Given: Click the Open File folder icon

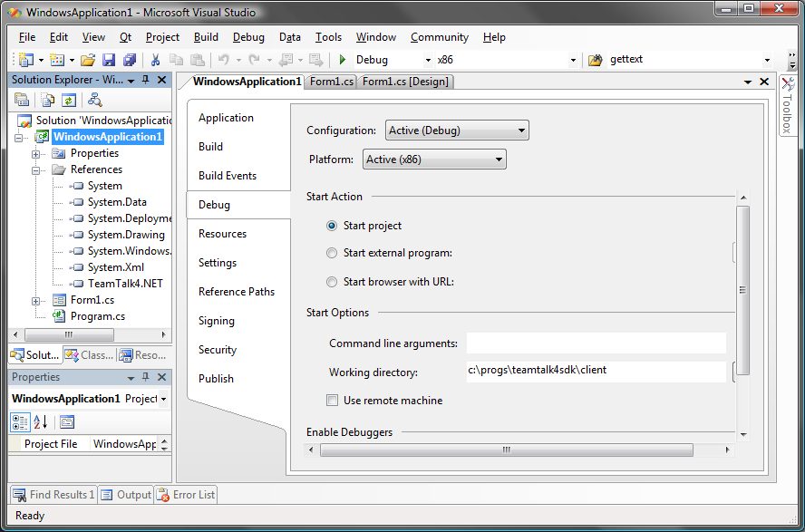Looking at the screenshot, I should 87,60.
